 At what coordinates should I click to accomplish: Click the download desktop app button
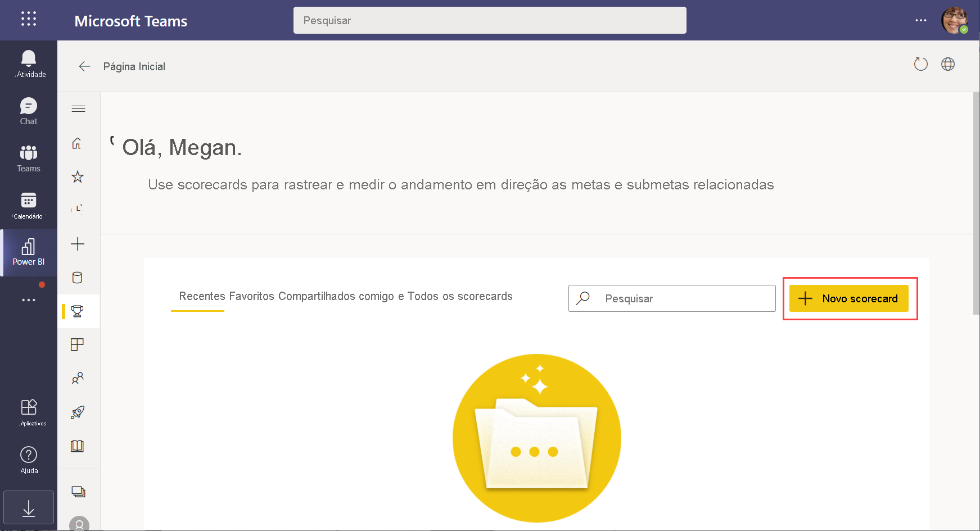click(29, 508)
